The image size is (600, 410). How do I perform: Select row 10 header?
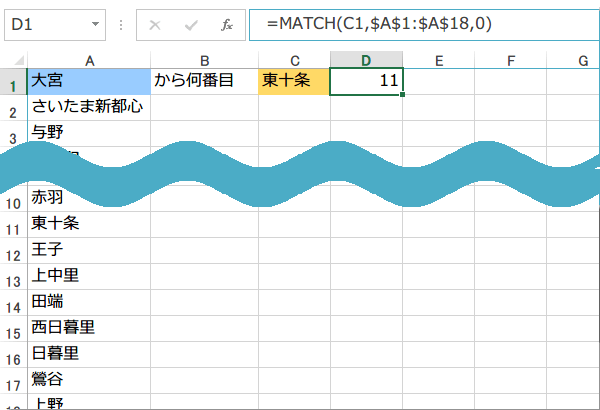pos(13,199)
